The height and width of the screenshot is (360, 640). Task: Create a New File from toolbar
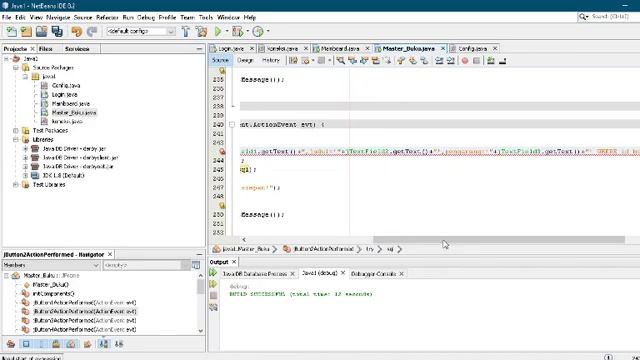[11, 31]
